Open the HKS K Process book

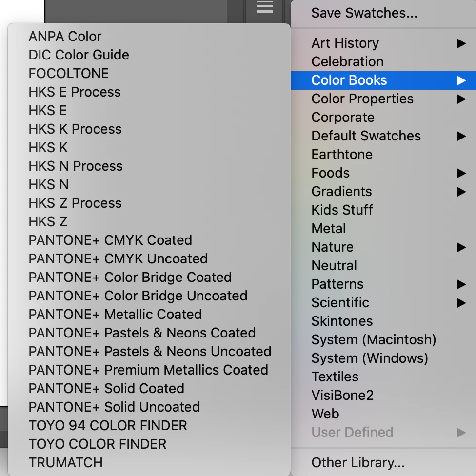tap(149, 129)
